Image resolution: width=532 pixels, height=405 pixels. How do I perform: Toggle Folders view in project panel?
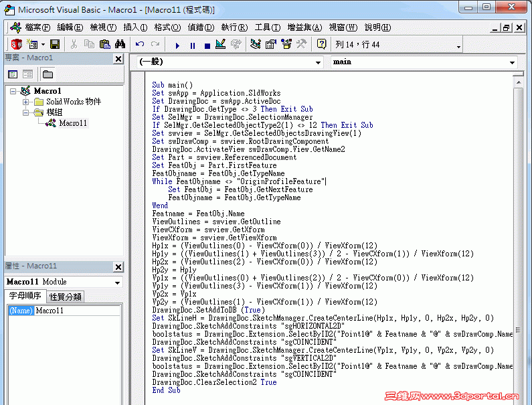[x=48, y=74]
